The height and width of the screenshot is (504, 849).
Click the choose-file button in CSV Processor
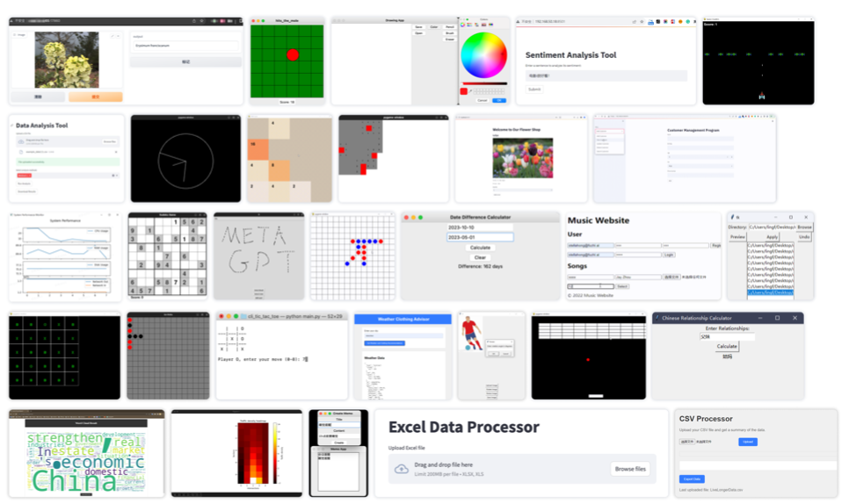[686, 442]
